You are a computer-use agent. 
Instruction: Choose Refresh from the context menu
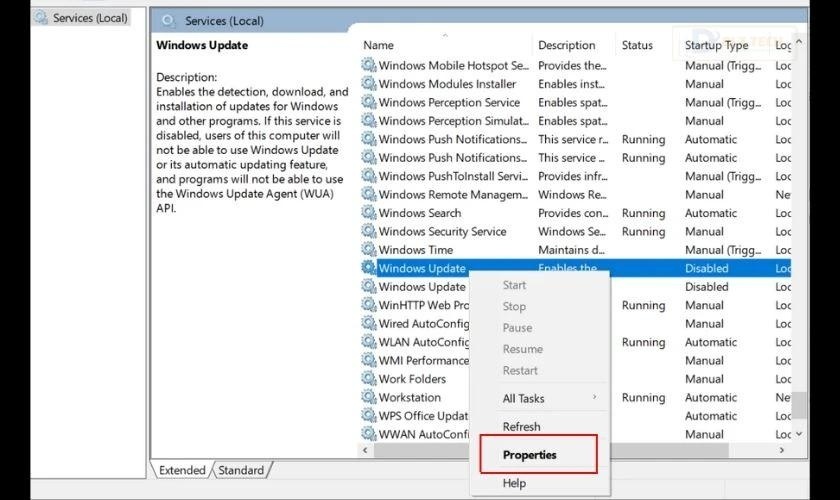point(521,427)
